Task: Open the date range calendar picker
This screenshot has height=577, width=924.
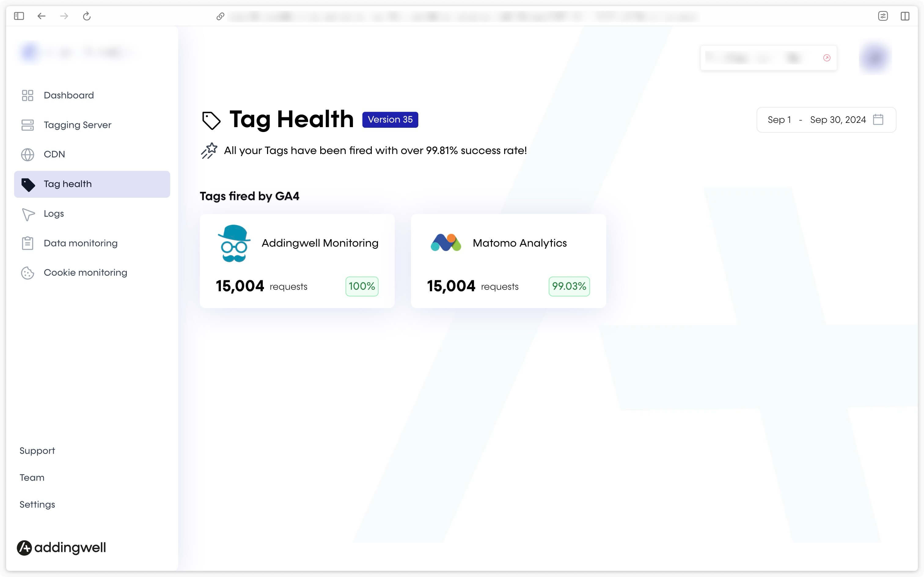Action: tap(880, 120)
